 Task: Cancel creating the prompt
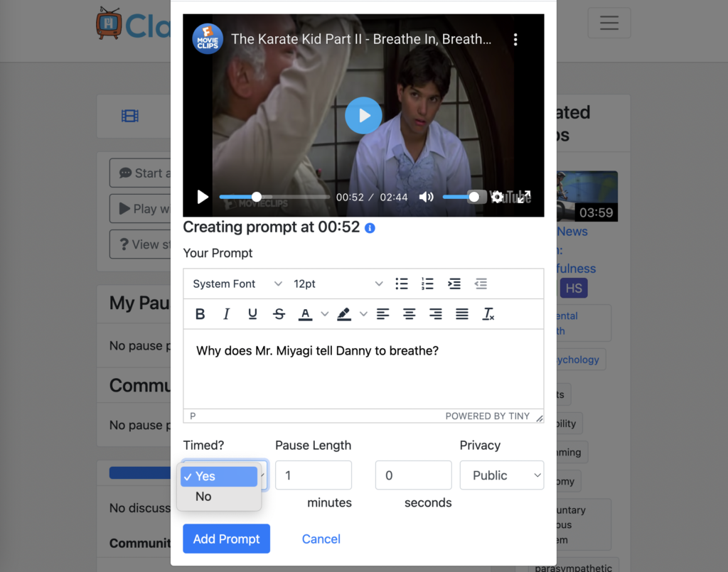point(321,539)
